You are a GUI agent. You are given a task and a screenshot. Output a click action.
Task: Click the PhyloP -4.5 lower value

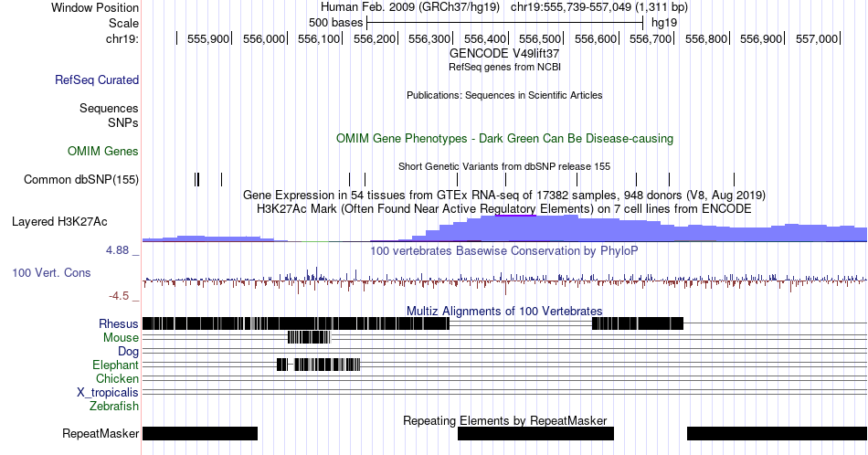click(119, 296)
